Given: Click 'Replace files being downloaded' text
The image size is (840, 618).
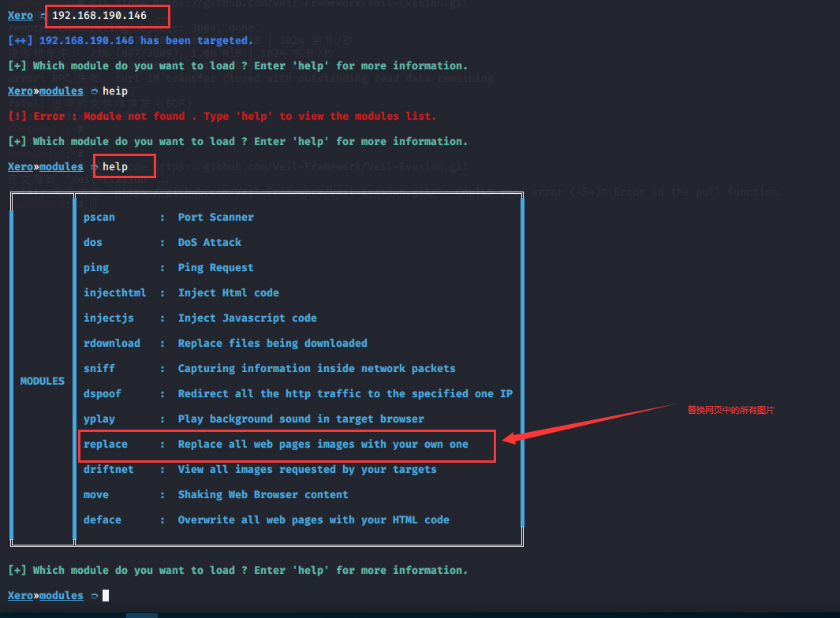Looking at the screenshot, I should (x=273, y=343).
